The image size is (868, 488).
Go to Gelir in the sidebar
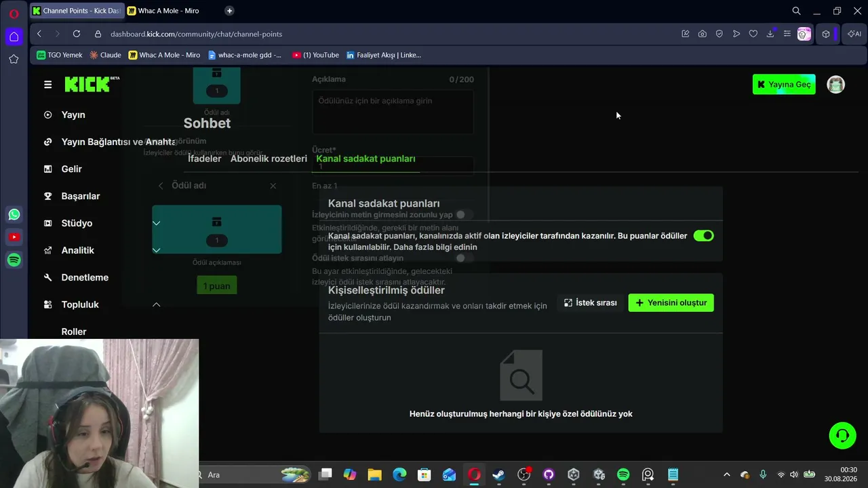71,169
